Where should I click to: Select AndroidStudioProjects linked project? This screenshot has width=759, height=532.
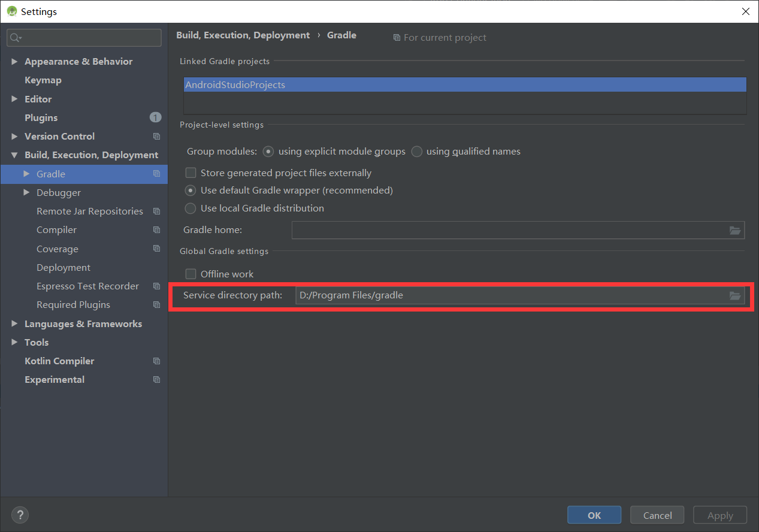(x=465, y=85)
